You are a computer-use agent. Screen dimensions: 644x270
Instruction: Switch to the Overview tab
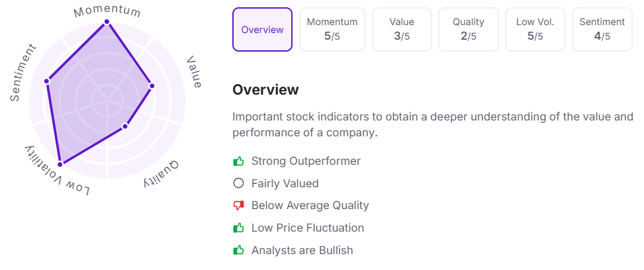(x=263, y=30)
